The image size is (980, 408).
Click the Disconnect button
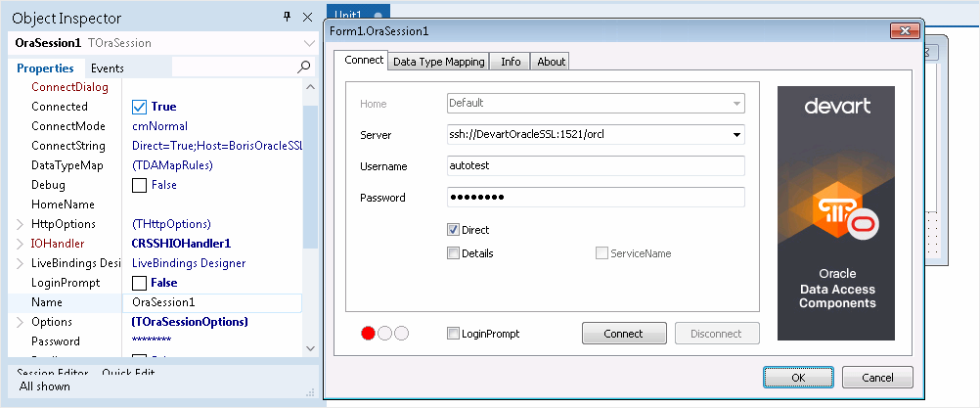[x=716, y=334]
